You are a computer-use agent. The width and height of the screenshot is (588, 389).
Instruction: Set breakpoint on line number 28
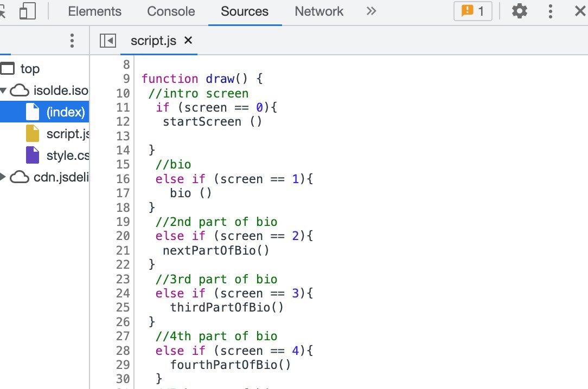click(x=123, y=351)
